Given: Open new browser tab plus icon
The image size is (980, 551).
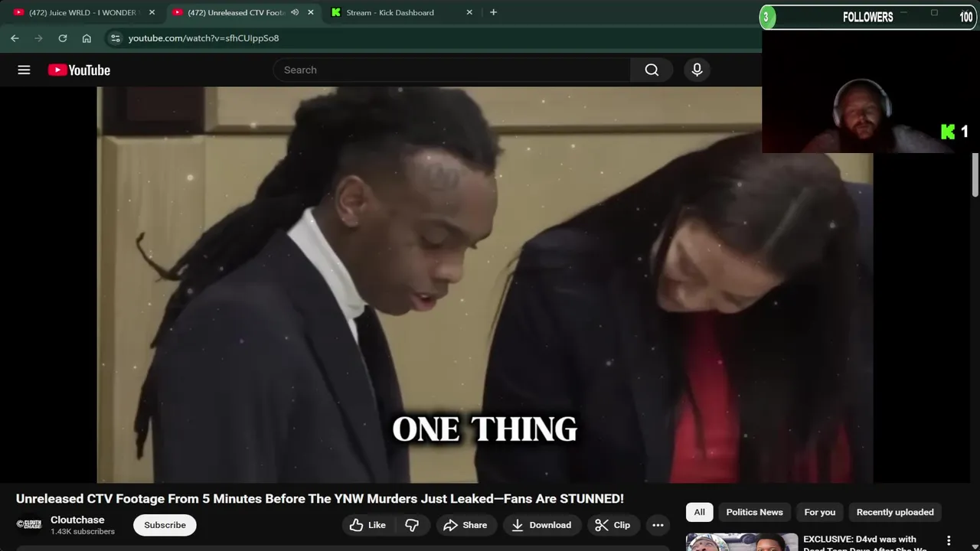Looking at the screenshot, I should coord(493,12).
